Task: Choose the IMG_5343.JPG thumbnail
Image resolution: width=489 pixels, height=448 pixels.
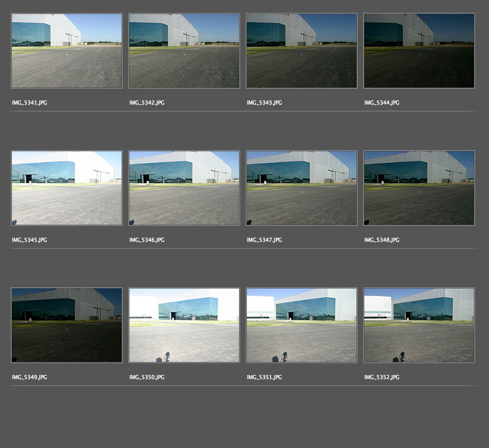Action: pos(302,51)
